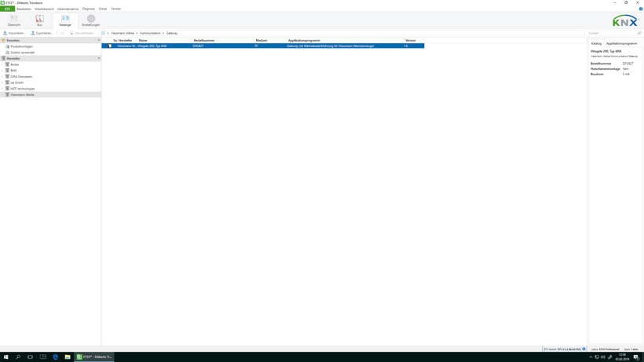Click the Favoriten star icon
The height and width of the screenshot is (362, 644).
pos(3,40)
